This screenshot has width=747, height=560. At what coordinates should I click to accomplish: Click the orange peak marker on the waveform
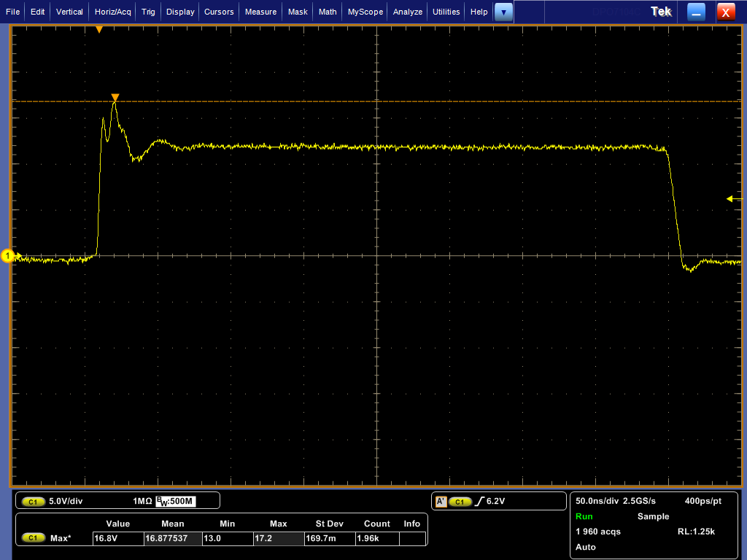click(115, 97)
